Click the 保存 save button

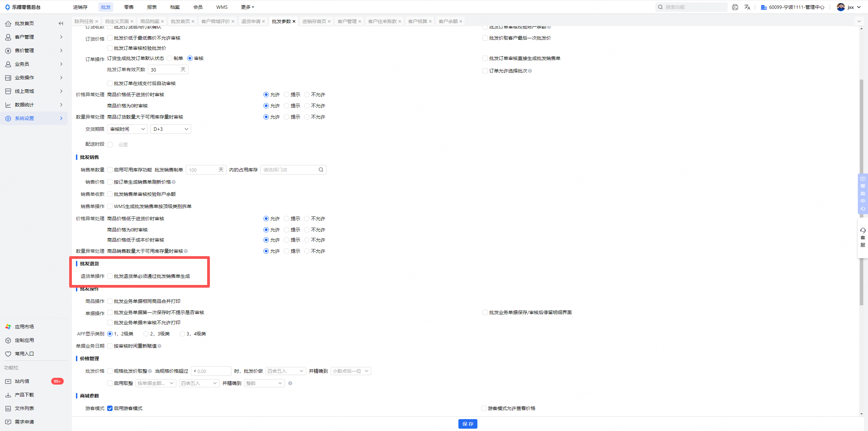(x=468, y=424)
